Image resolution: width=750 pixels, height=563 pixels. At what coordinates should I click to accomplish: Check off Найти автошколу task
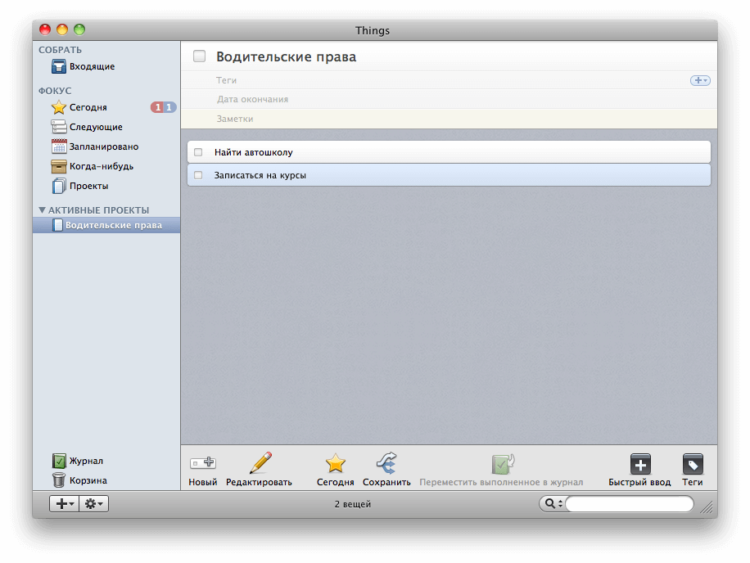(x=198, y=152)
